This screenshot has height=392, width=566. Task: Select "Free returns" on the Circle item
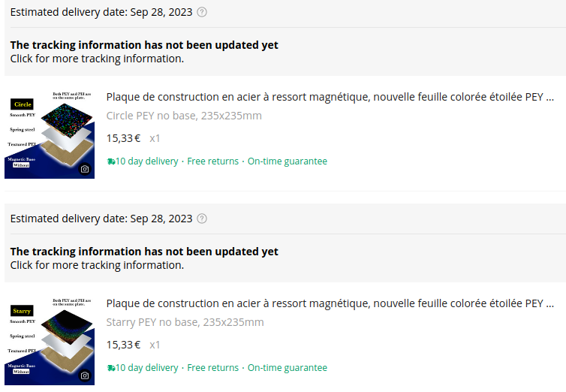click(212, 161)
